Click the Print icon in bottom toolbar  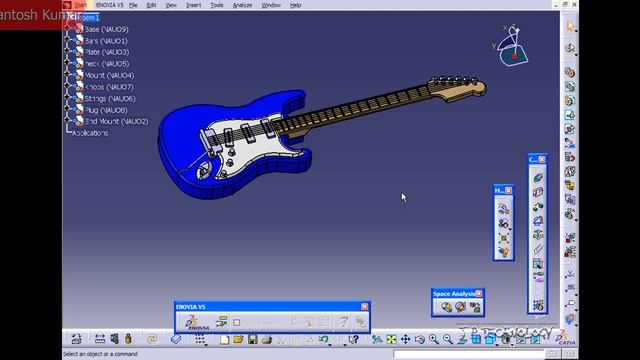pos(267,340)
